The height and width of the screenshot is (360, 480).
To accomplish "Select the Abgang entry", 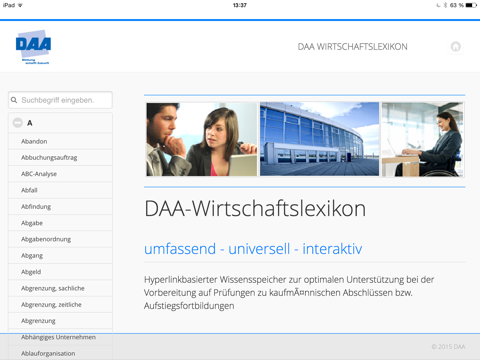I will 60,256.
